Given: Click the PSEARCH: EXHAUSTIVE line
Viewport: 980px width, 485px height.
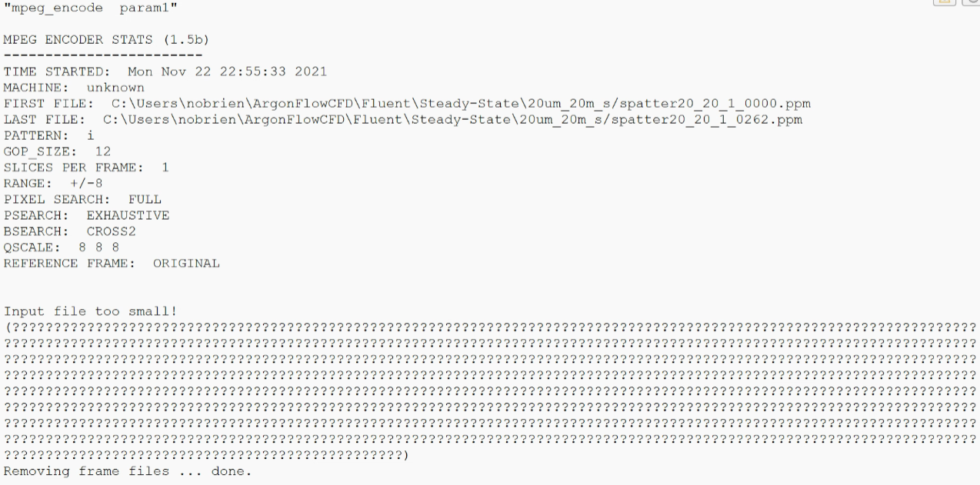Looking at the screenshot, I should click(x=86, y=215).
